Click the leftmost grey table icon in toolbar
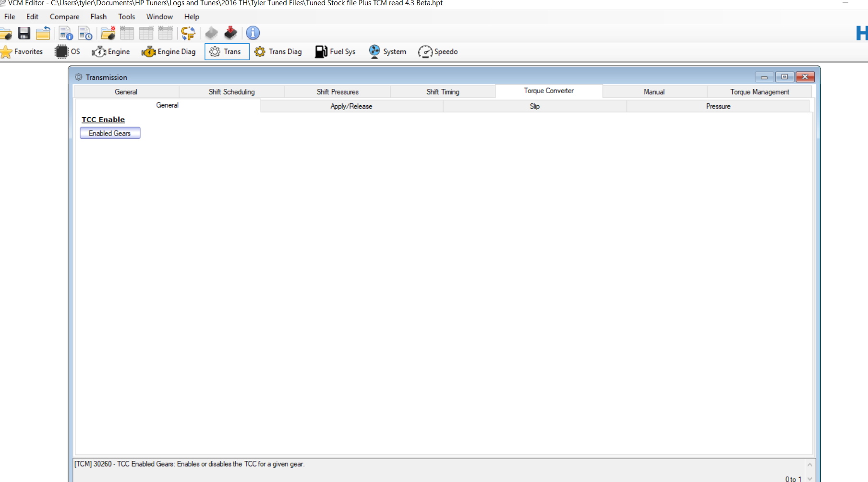This screenshot has height=482, width=868. pyautogui.click(x=127, y=33)
